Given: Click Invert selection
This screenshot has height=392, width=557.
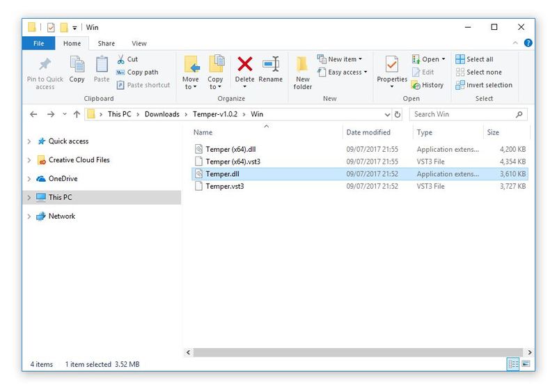Looking at the screenshot, I should pos(484,85).
